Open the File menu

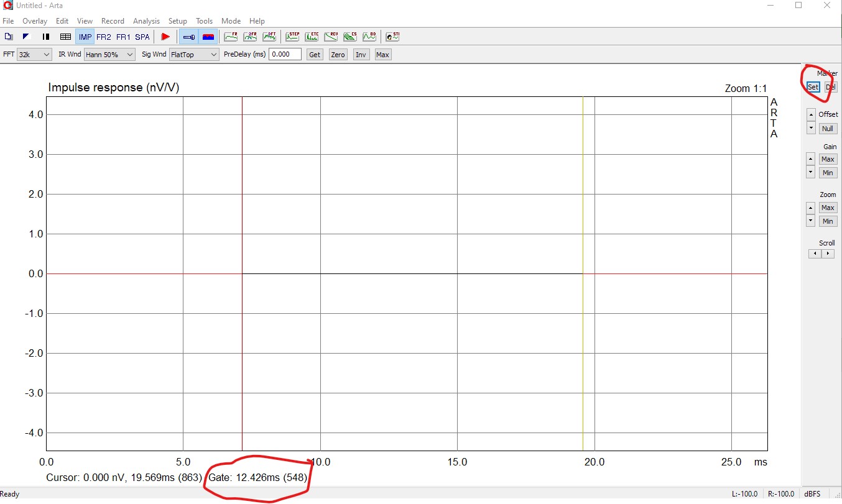click(8, 21)
